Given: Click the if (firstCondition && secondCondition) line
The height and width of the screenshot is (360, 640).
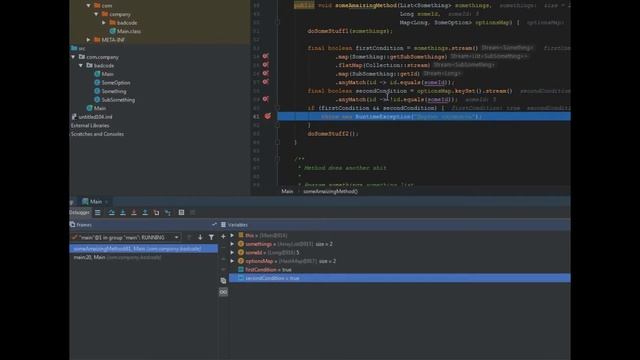Looking at the screenshot, I should [376, 108].
